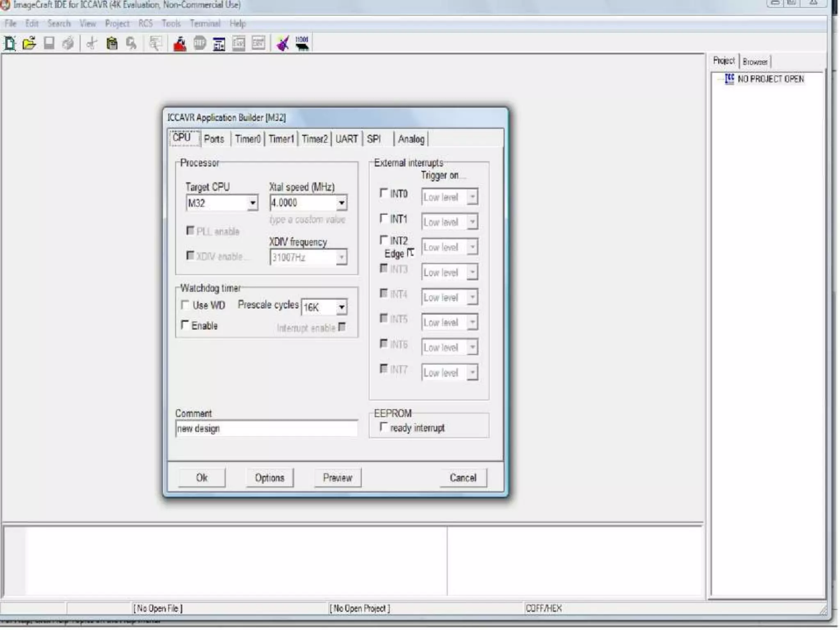This screenshot has width=840, height=630.
Task: Click the Compiler Options window icon
Action: 219,43
